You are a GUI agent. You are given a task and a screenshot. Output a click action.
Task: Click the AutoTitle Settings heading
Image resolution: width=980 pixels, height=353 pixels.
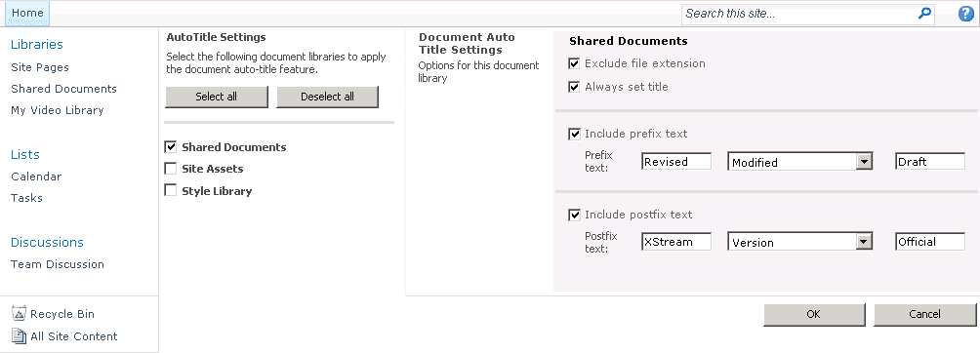click(217, 37)
